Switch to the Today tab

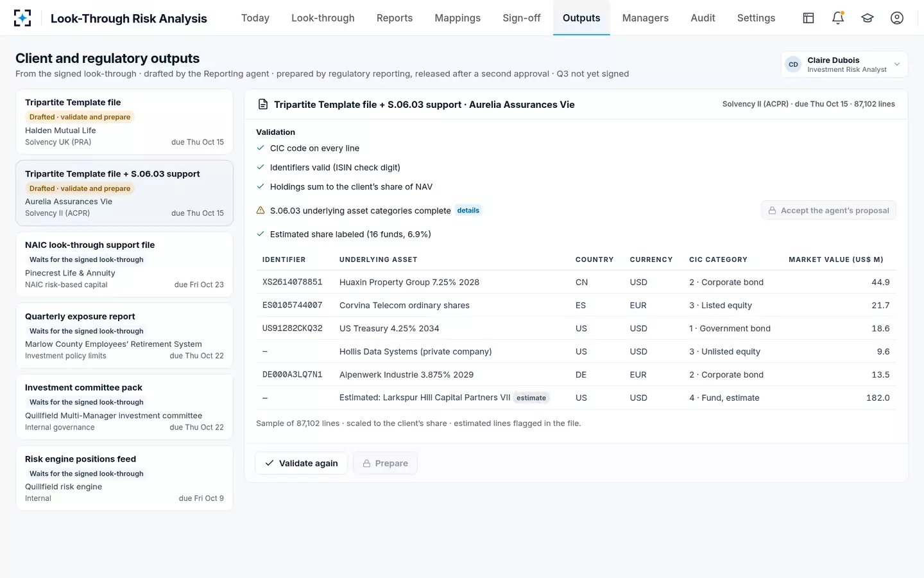[255, 18]
